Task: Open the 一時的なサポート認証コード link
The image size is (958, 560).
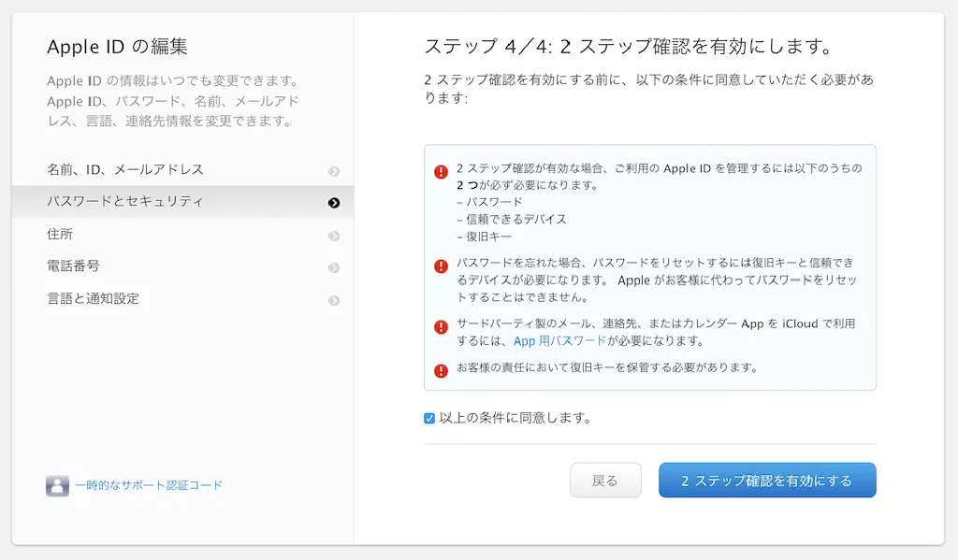Action: [149, 485]
